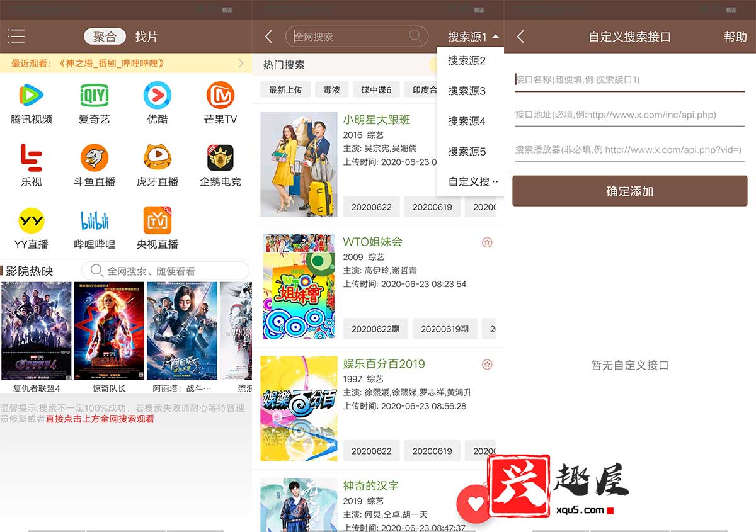Screen dimensions: 756x532
Task: Favorite WTO姐妹会 with star icon
Action: [487, 242]
